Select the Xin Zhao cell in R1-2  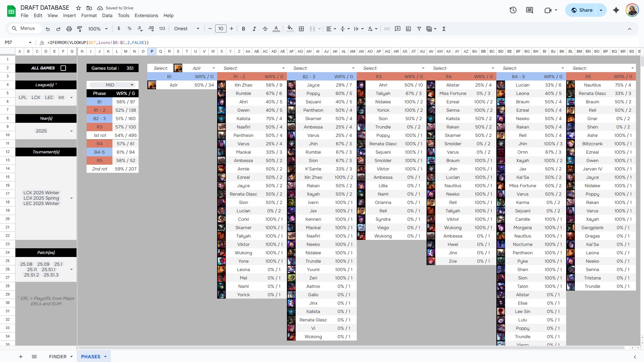[x=243, y=85]
